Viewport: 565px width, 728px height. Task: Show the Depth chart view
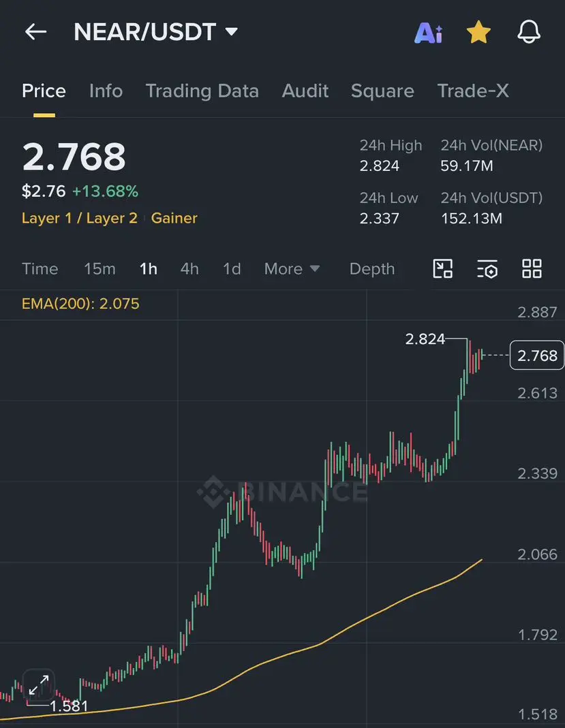(372, 269)
